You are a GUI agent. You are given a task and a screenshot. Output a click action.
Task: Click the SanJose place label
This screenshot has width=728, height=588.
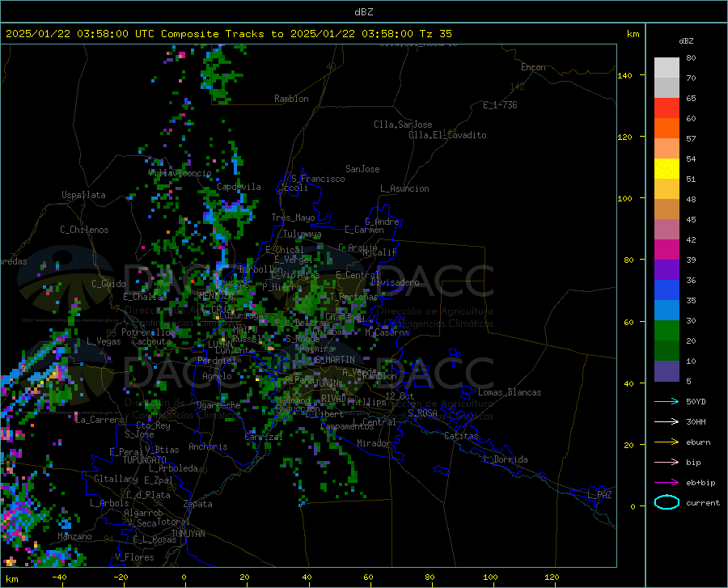(362, 169)
